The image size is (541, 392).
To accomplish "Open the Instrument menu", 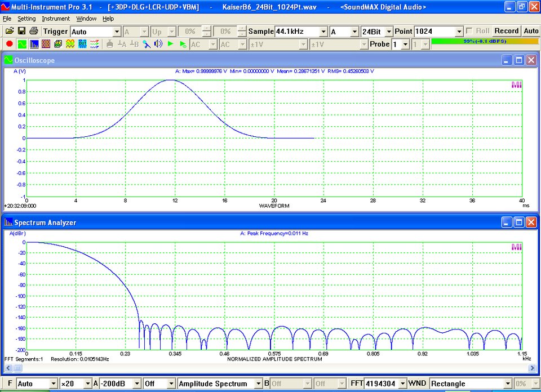I will [x=56, y=19].
